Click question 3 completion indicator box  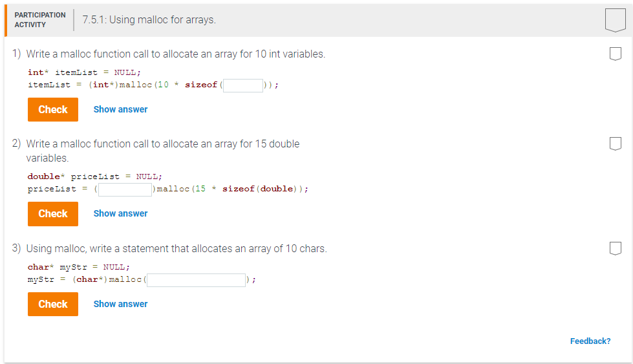pos(615,248)
